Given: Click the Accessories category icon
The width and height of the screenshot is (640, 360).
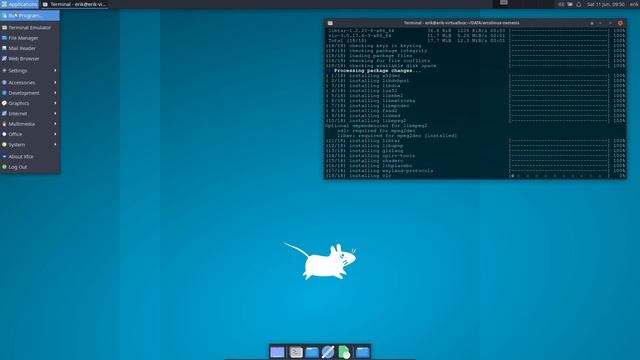Looking at the screenshot, I should point(4,82).
